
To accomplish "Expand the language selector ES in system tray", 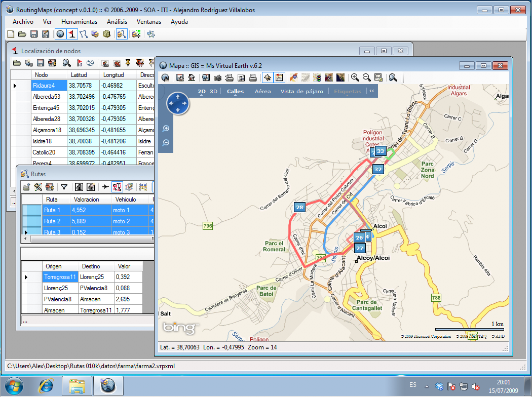I will pos(413,385).
